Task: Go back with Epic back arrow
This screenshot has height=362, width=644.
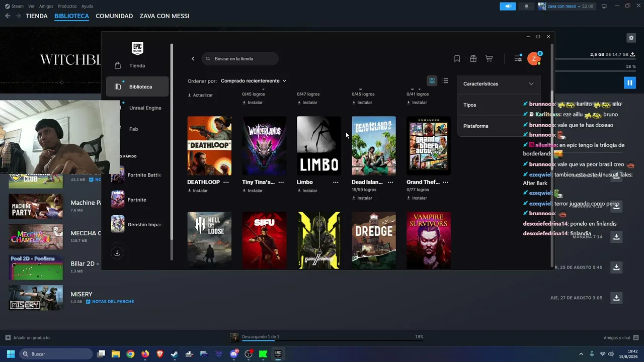Action: click(193, 59)
